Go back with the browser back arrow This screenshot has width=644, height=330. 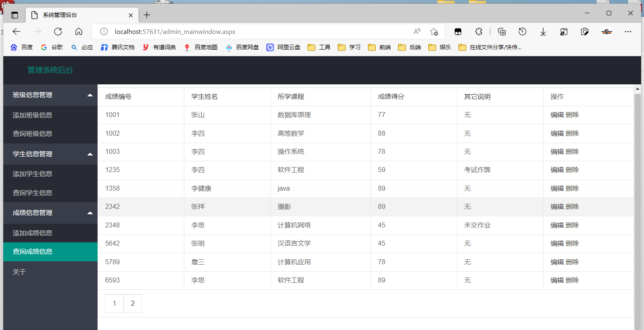[x=17, y=31]
